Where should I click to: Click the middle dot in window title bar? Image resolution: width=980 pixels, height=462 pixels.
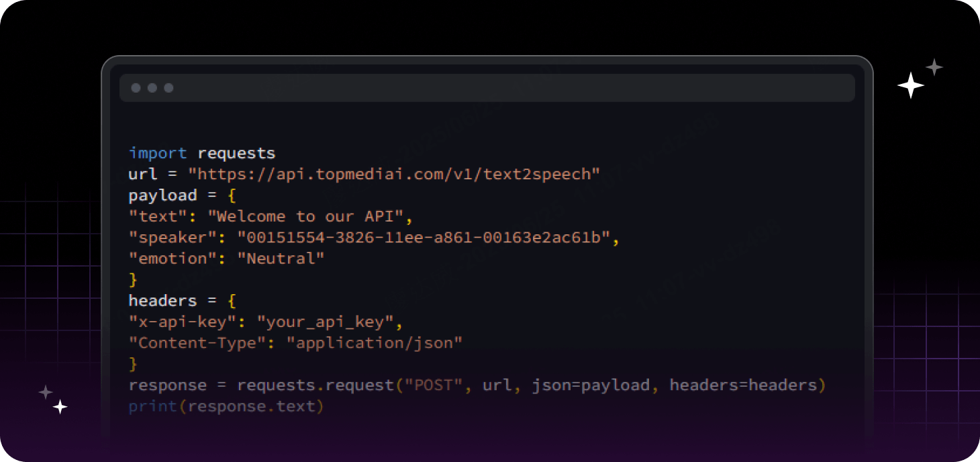coord(152,88)
